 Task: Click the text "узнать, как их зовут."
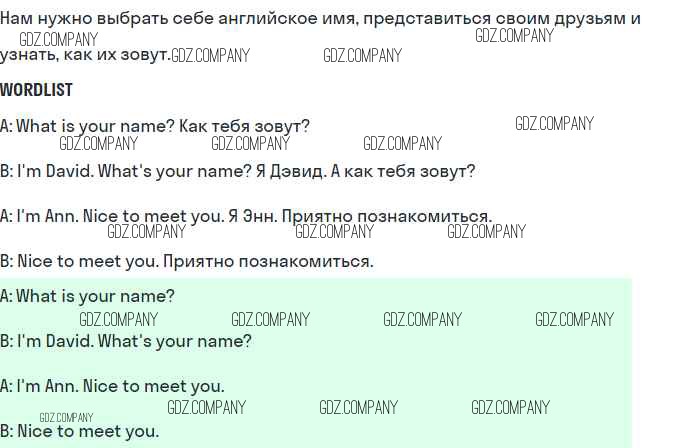pyautogui.click(x=84, y=55)
